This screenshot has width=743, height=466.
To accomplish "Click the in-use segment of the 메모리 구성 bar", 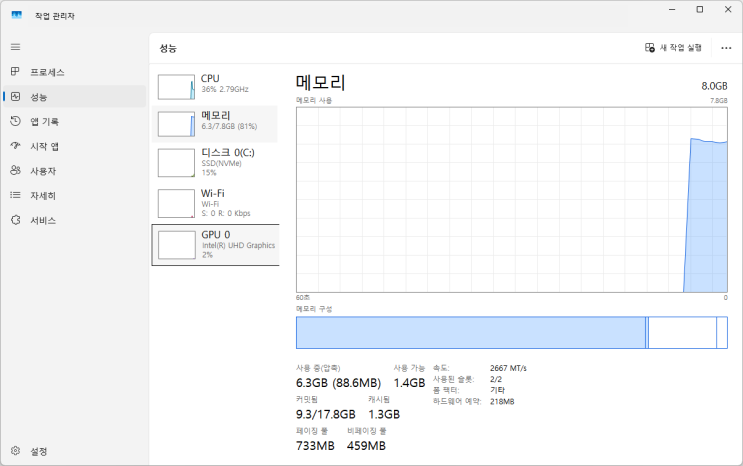I will (x=471, y=333).
